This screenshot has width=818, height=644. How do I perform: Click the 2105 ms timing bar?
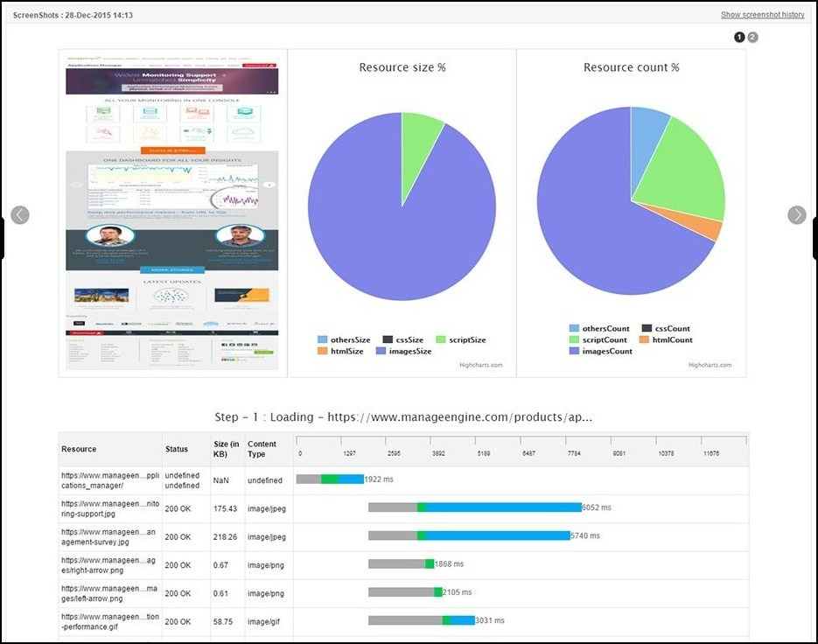coord(405,591)
